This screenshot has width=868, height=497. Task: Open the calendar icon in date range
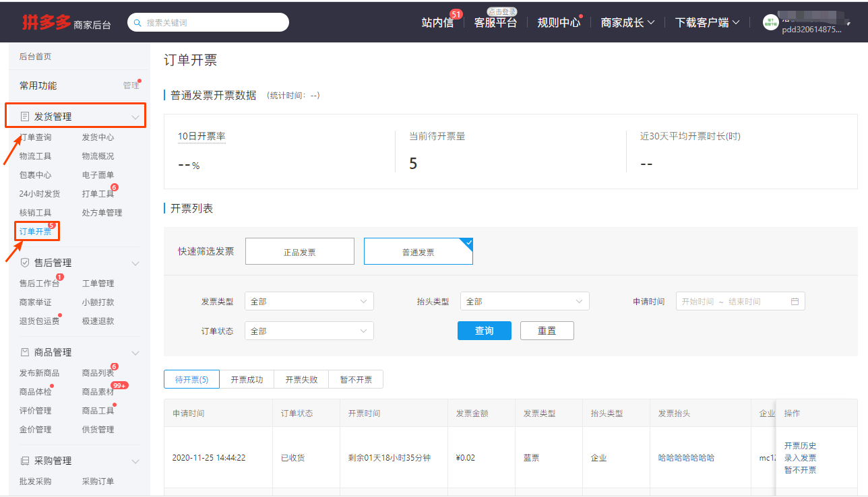coord(795,302)
